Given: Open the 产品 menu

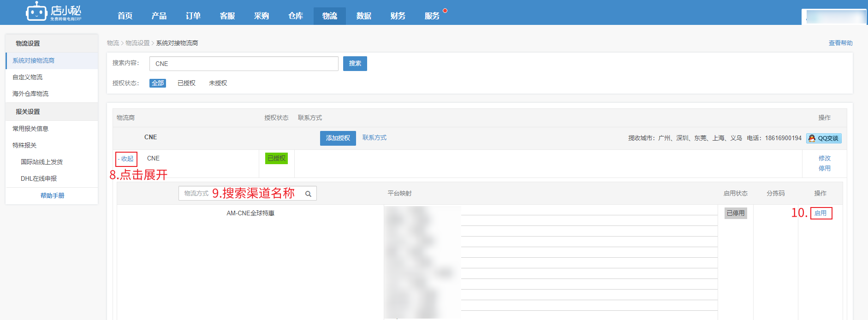Looking at the screenshot, I should click(159, 16).
